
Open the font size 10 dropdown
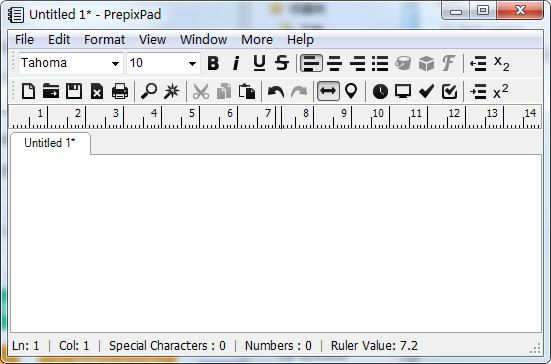(192, 64)
